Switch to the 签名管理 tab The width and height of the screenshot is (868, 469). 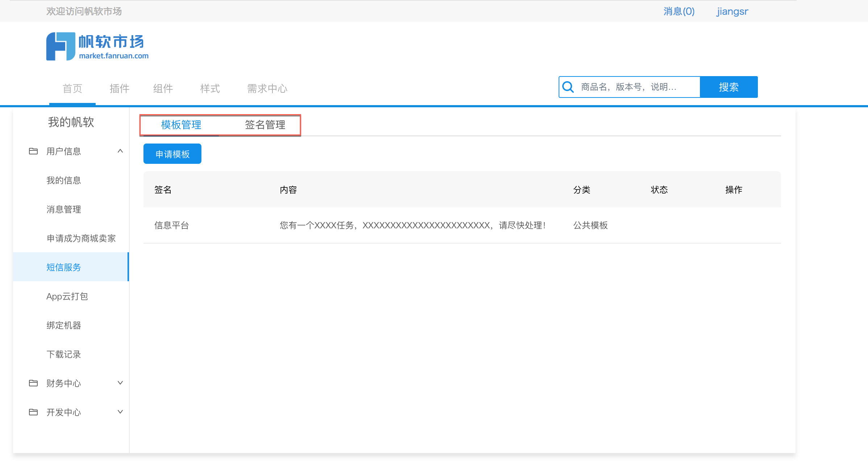(x=265, y=125)
